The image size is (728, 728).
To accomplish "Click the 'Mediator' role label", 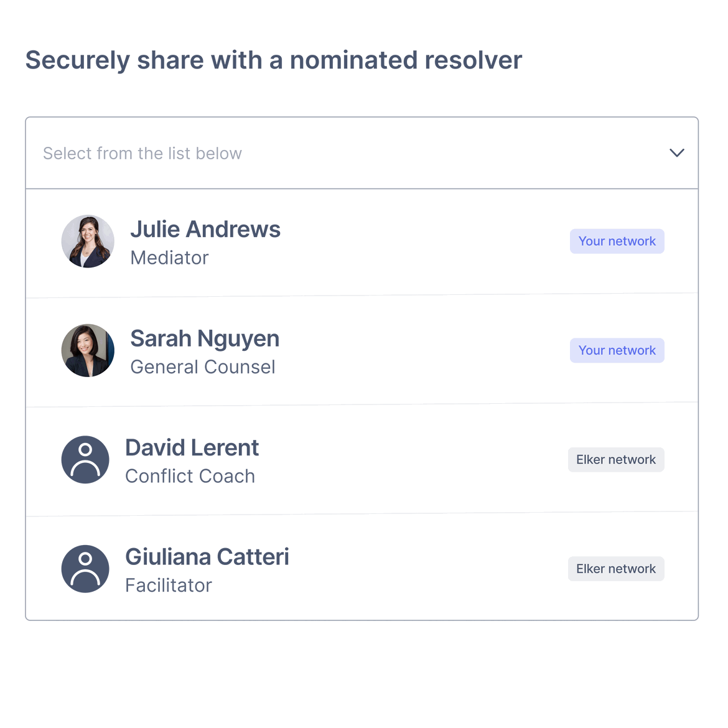I will point(169,258).
